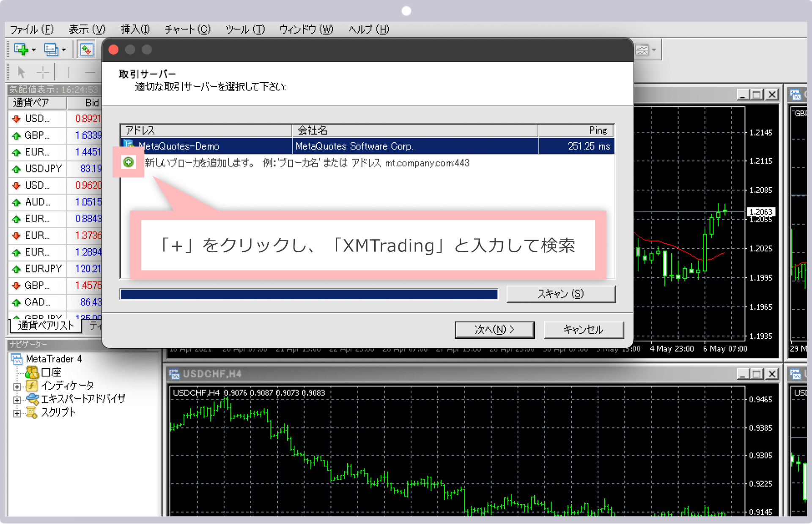Open the ウィンドウ (W) menu
This screenshot has width=812, height=524.
coord(306,29)
